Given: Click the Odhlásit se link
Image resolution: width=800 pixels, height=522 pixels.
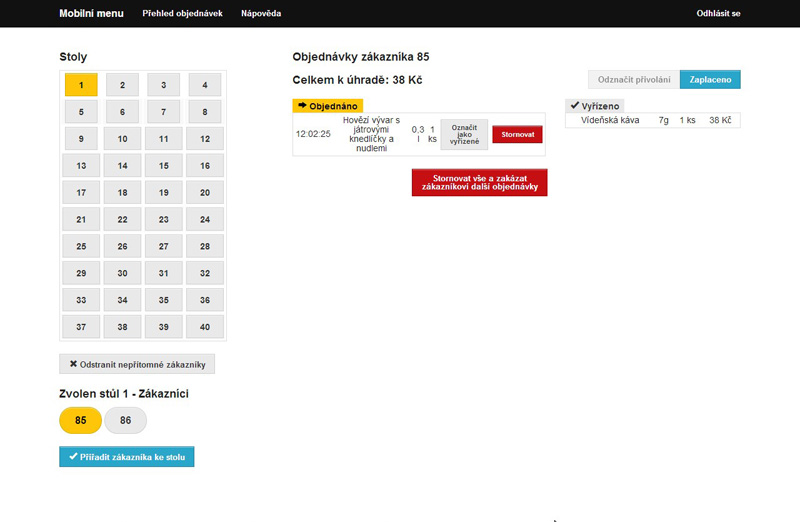Looking at the screenshot, I should point(718,14).
